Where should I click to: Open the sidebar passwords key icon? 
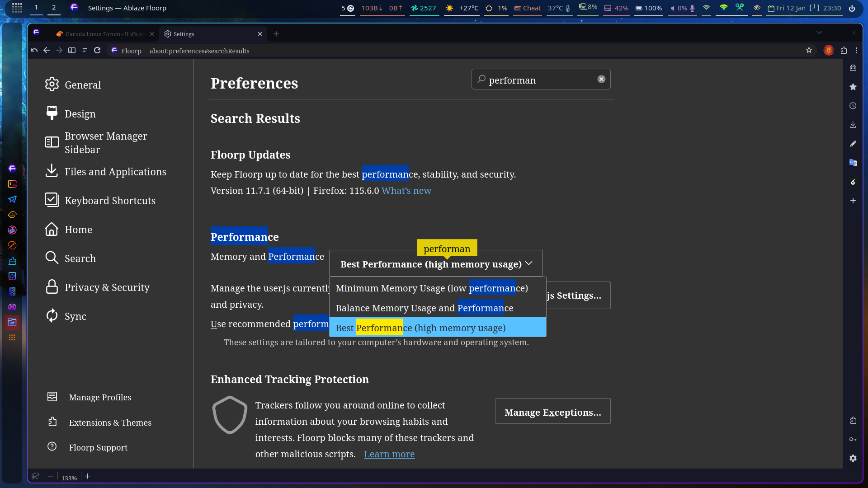pyautogui.click(x=853, y=439)
